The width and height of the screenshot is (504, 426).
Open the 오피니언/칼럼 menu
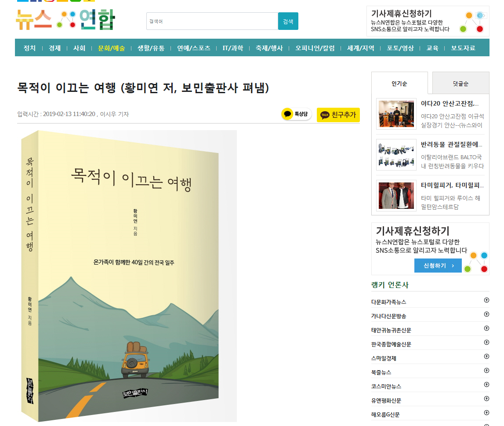[315, 48]
